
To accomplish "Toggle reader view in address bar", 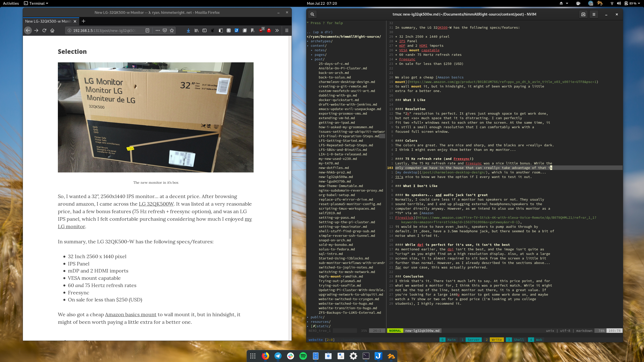I will pos(147,30).
